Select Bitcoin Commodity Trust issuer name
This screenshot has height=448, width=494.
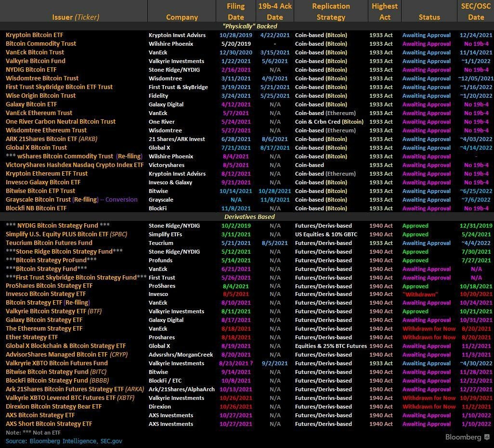click(41, 43)
